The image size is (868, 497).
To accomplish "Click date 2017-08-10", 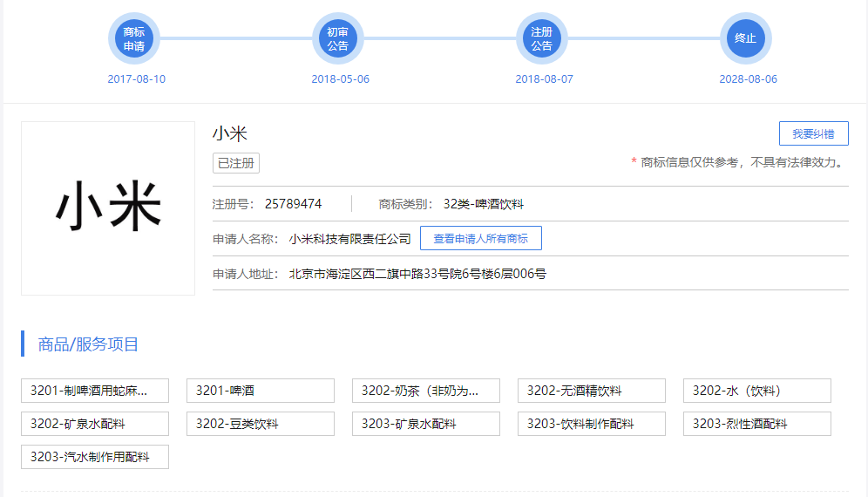I will point(136,79).
